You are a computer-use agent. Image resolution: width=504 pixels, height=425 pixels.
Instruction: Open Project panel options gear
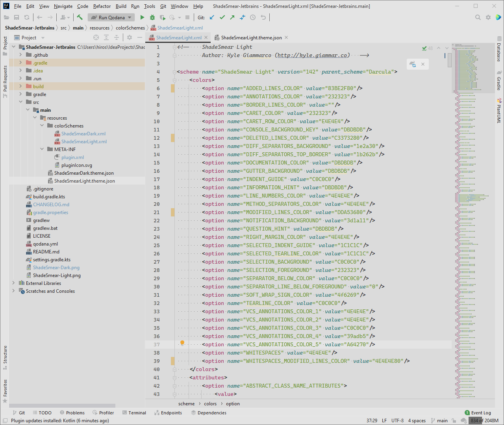[x=130, y=37]
